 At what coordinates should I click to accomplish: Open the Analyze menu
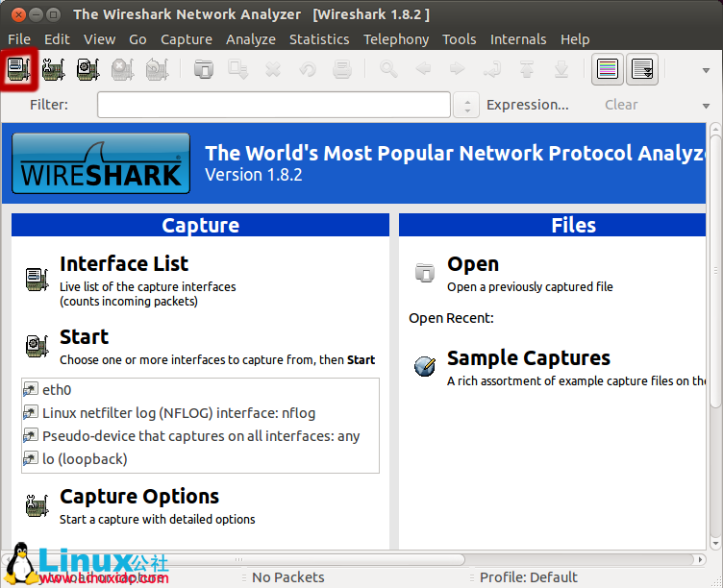click(x=251, y=39)
